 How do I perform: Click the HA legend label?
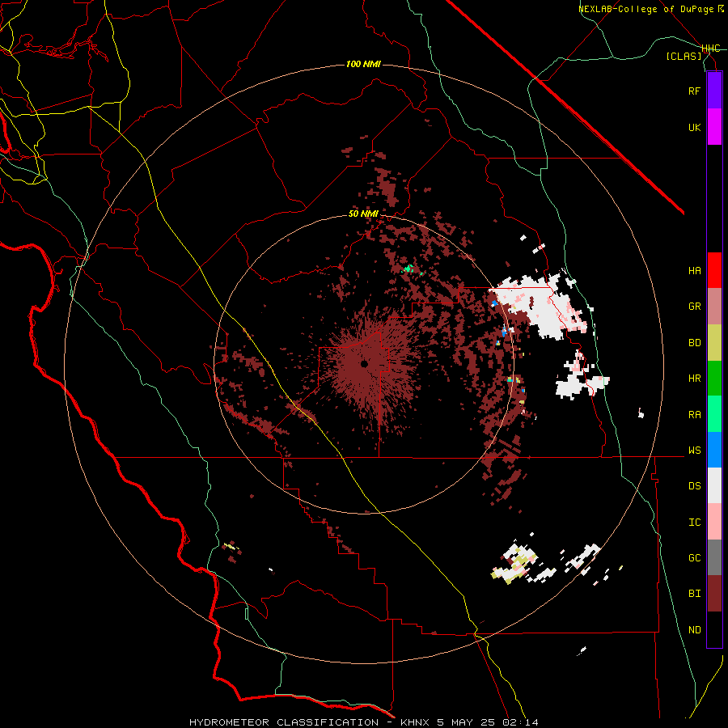coord(694,270)
